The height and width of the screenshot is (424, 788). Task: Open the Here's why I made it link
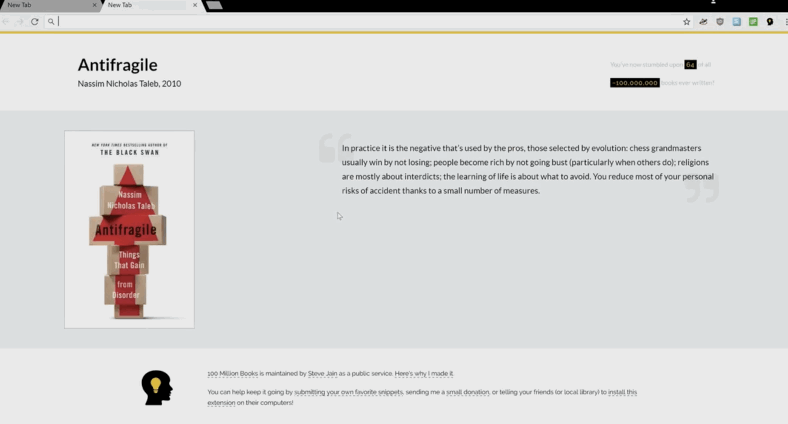(x=424, y=374)
